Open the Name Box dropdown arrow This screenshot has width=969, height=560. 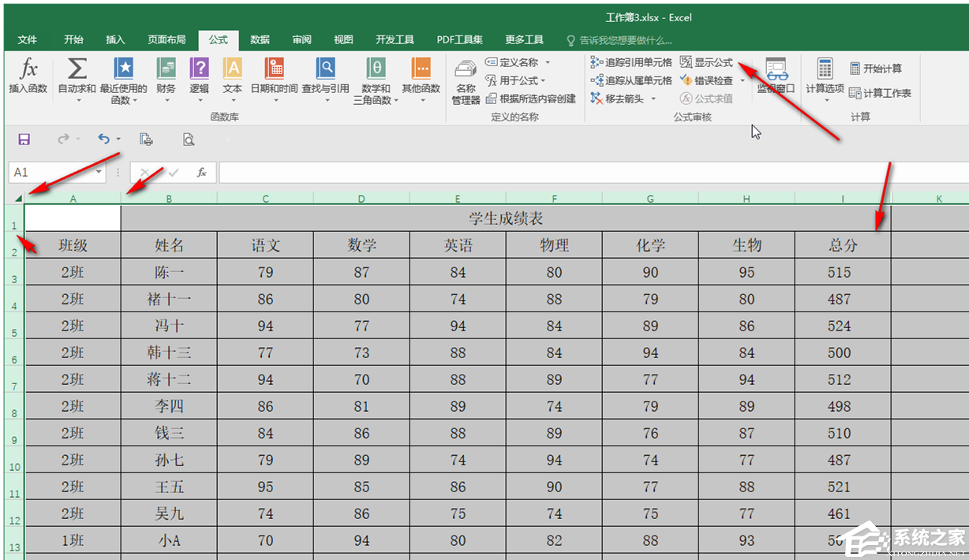coord(99,172)
